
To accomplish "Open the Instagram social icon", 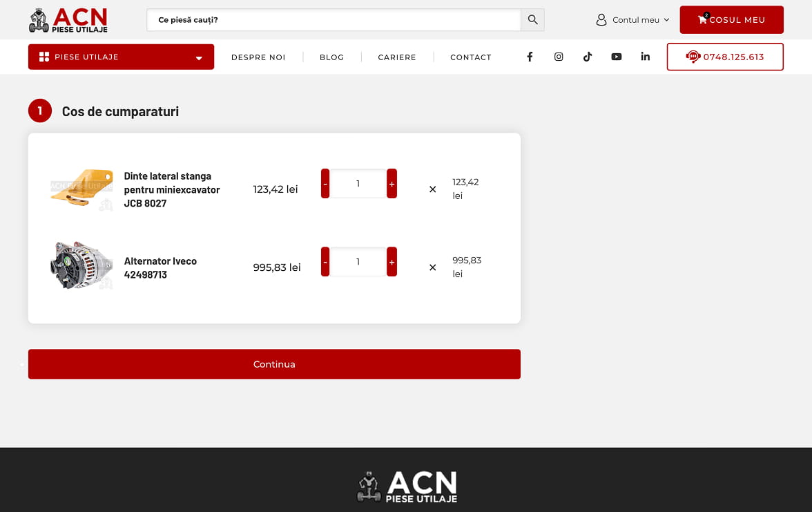I will click(559, 57).
